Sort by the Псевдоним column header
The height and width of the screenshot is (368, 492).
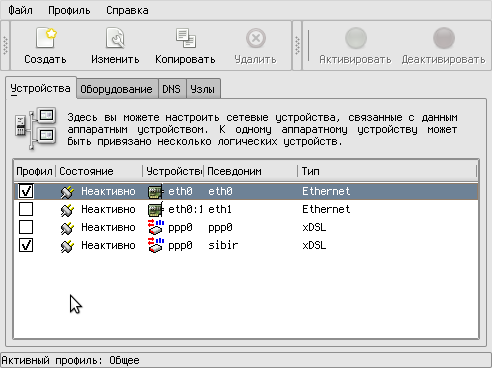pos(250,171)
